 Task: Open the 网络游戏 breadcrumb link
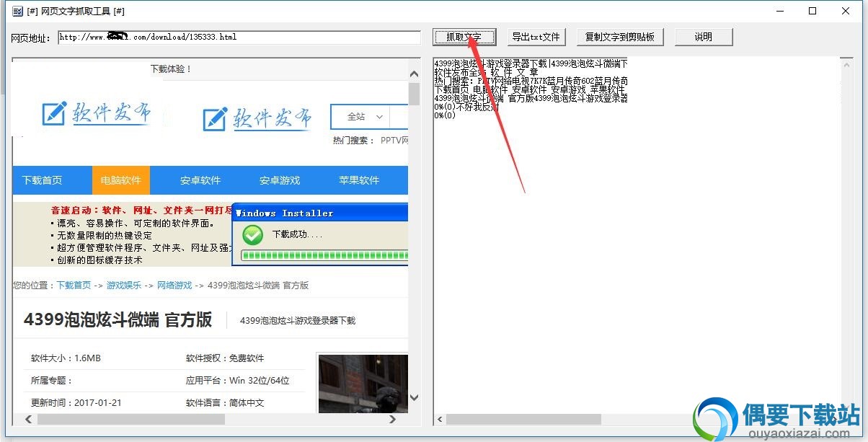pos(174,286)
